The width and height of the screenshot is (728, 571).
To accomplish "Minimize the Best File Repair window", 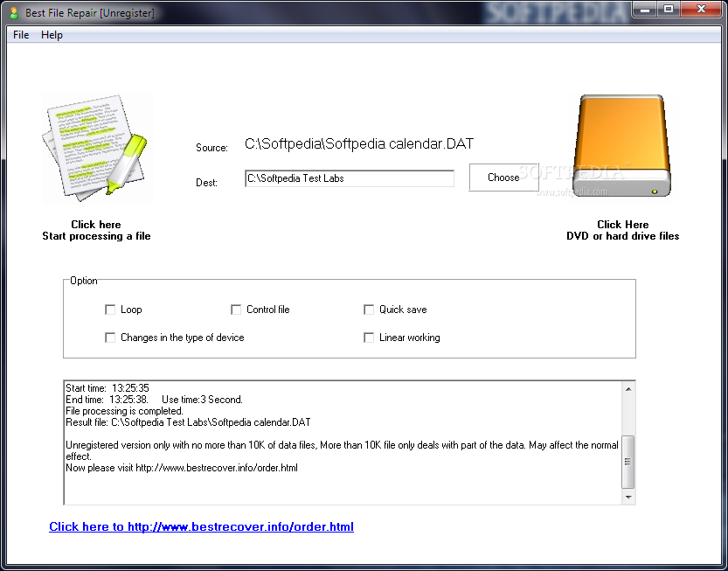I will coord(645,9).
